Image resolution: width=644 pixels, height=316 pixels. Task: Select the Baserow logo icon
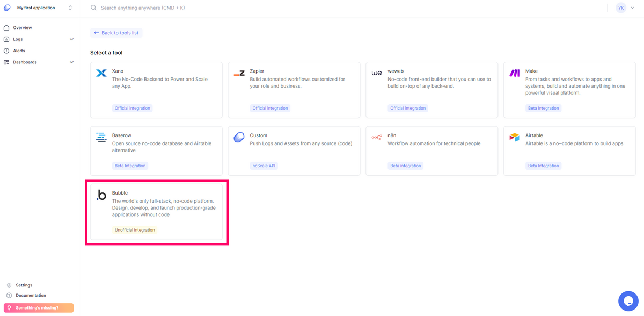pos(101,138)
